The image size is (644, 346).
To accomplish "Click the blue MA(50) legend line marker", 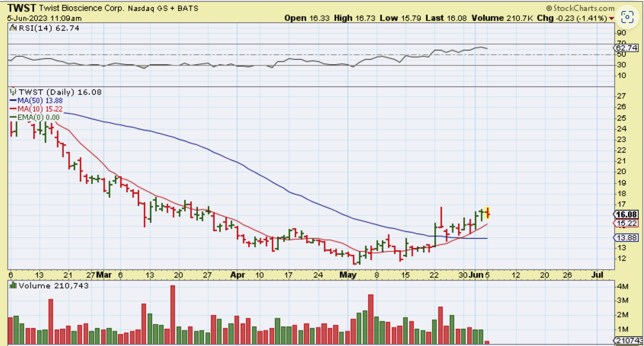I will click(x=13, y=101).
